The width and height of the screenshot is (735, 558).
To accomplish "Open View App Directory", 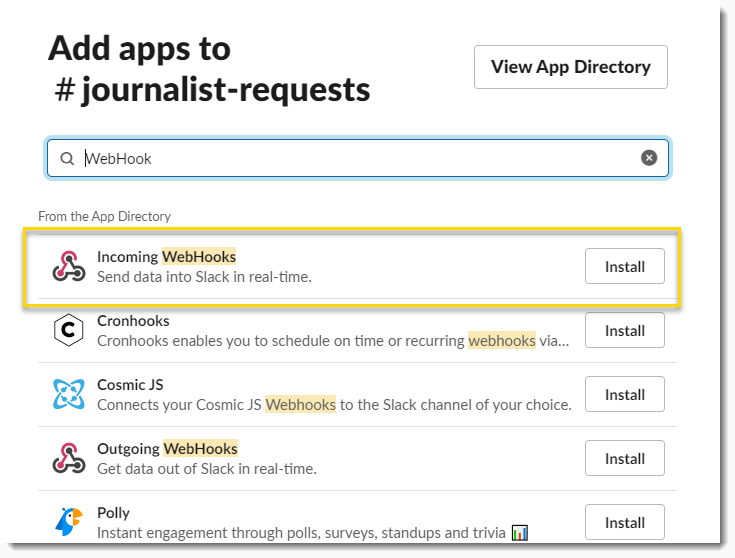I will pos(570,67).
